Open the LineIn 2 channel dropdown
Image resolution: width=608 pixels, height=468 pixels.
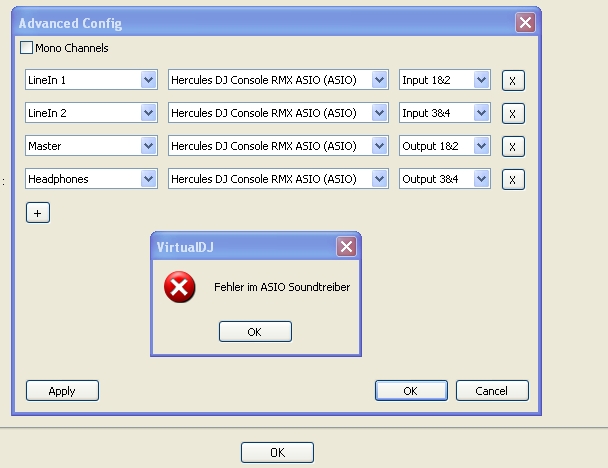(91, 113)
